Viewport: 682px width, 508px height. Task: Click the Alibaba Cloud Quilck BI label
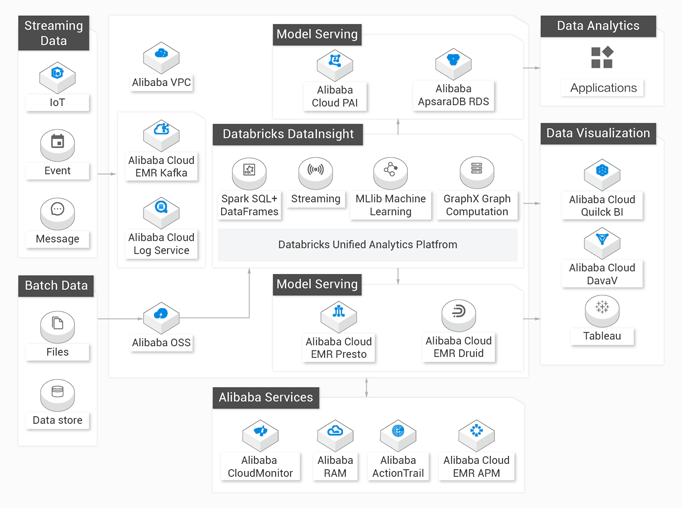602,206
